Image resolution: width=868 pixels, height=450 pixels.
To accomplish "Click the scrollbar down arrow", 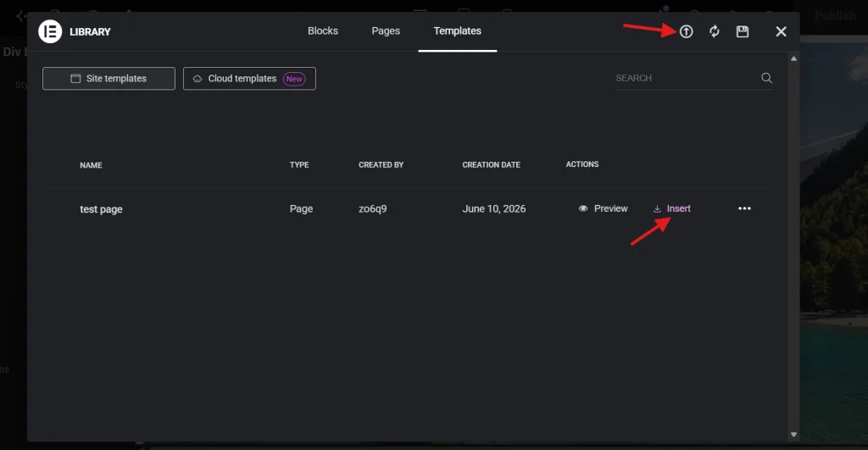I will (793, 435).
